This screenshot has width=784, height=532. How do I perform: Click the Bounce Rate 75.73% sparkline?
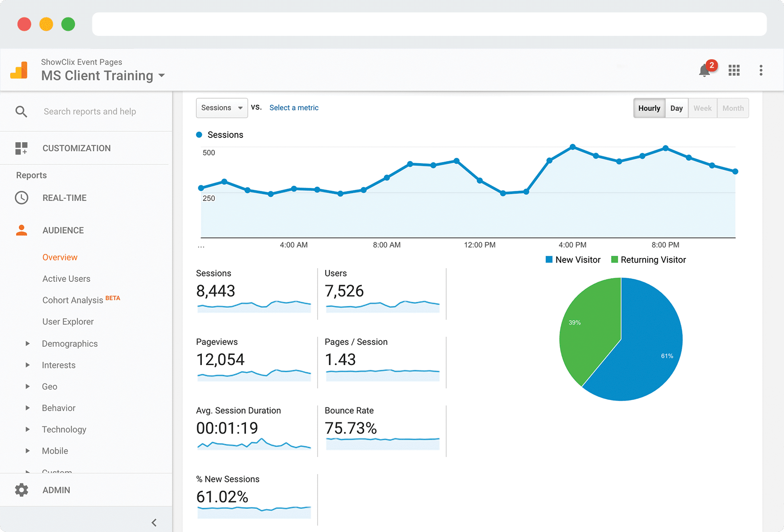[383, 444]
